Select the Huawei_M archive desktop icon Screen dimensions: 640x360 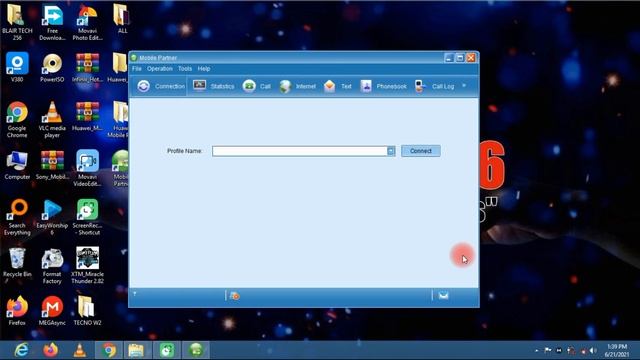[x=87, y=116]
